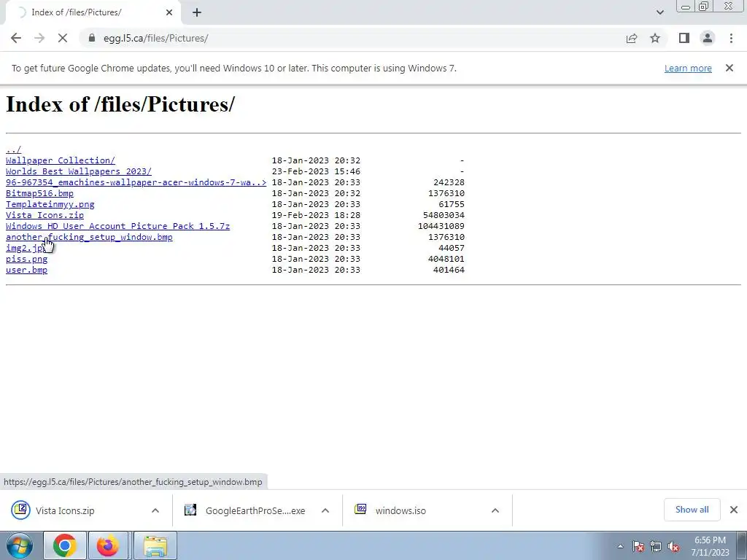Open piss.png link
Viewport: 747px width, 560px height.
coord(27,259)
